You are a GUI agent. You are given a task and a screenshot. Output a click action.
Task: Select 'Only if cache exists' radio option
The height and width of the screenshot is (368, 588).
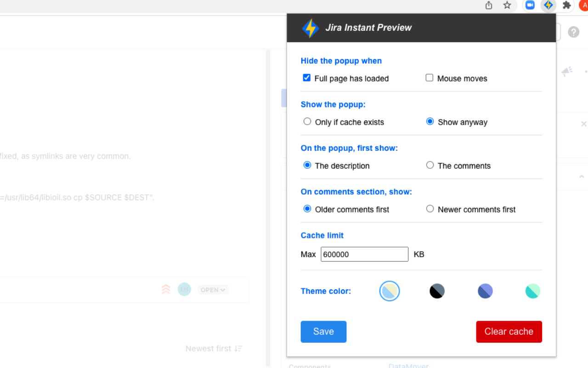click(307, 121)
